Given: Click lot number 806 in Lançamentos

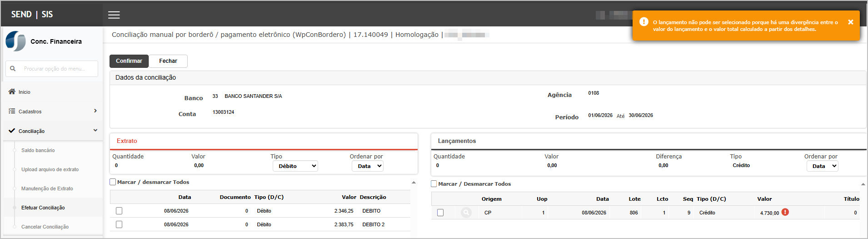Looking at the screenshot, I should [x=634, y=213].
